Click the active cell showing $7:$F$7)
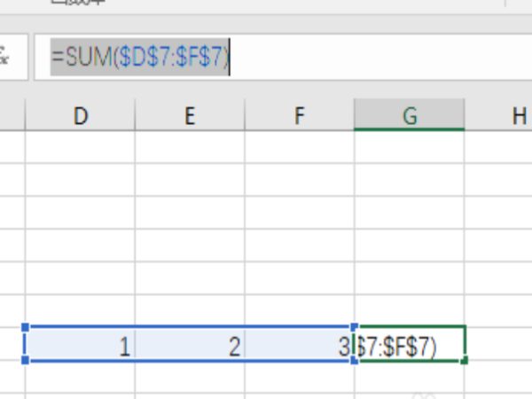Screen dimensions: 532x399 [410, 344]
